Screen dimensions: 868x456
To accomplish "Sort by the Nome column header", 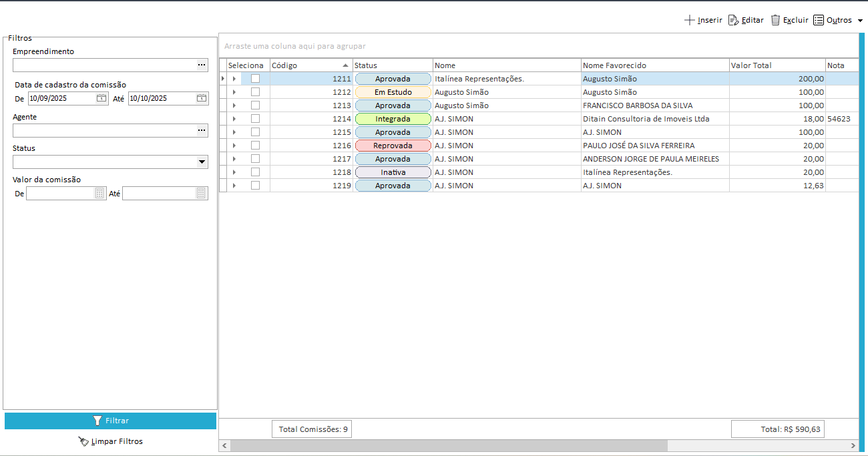I will (x=507, y=65).
